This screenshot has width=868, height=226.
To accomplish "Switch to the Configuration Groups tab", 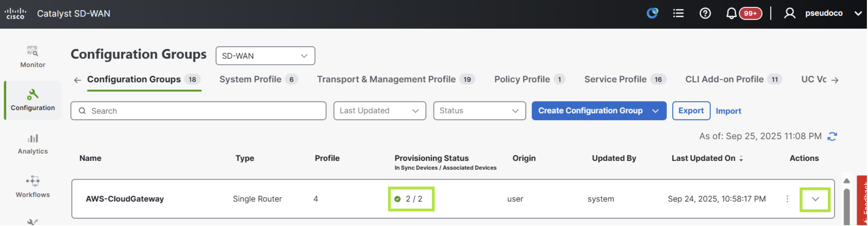I will [x=144, y=80].
